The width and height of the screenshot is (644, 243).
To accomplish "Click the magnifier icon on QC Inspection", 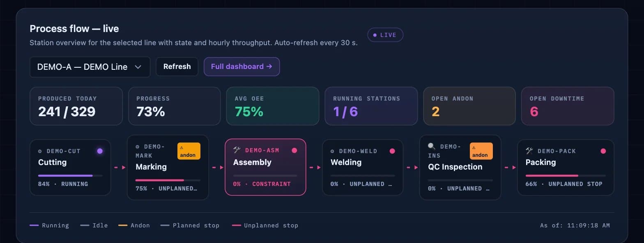I will pos(432,147).
